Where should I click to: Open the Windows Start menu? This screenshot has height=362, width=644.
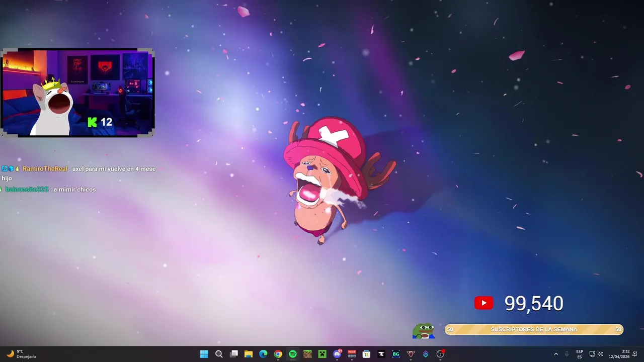204,354
